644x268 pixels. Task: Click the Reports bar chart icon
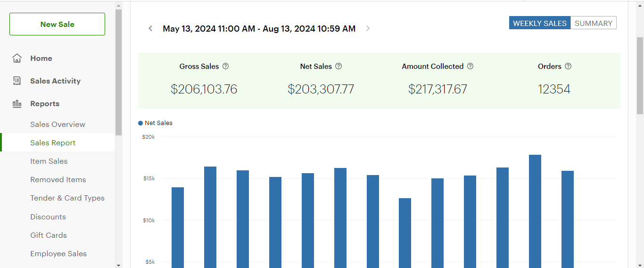point(17,104)
